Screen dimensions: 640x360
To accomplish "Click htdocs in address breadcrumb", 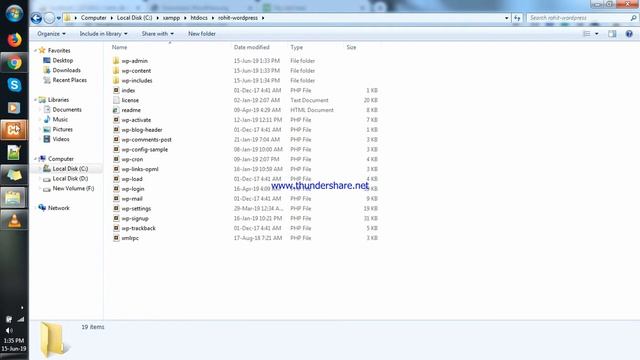I will click(199, 18).
